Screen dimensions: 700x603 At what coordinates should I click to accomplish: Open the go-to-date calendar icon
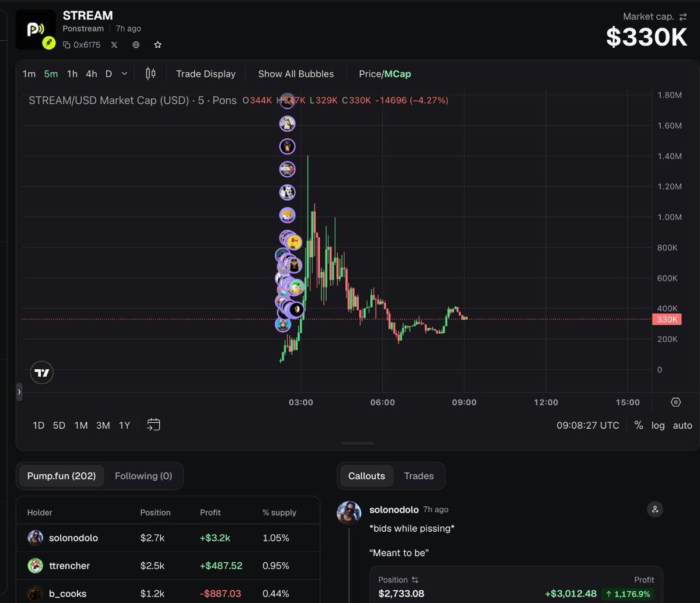[153, 425]
